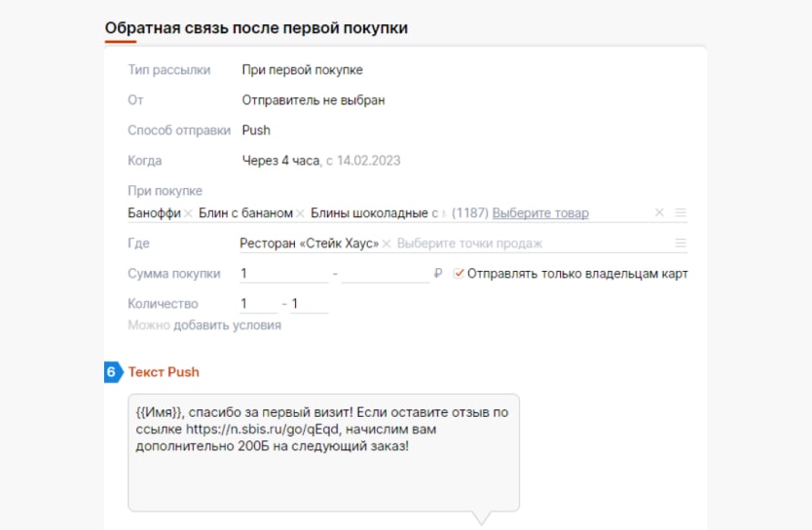The width and height of the screenshot is (812, 530).
Task: Clear all selected products with X icon
Action: coord(659,212)
